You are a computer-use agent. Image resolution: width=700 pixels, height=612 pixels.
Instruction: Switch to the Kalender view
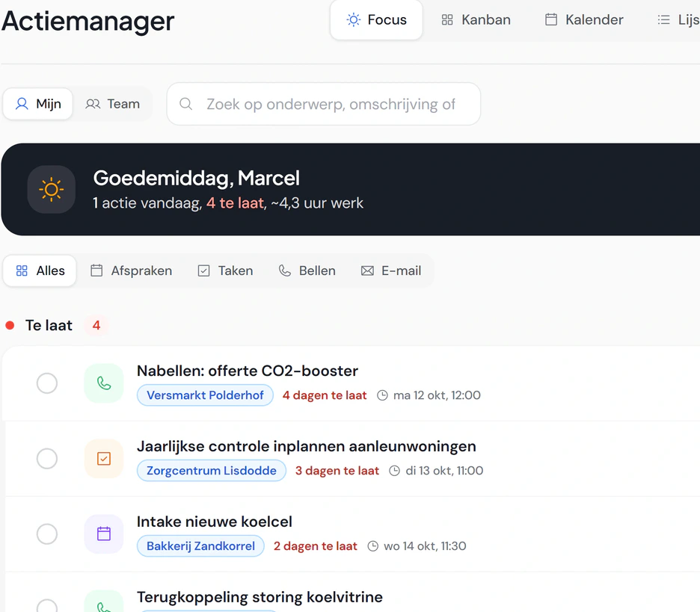(584, 20)
